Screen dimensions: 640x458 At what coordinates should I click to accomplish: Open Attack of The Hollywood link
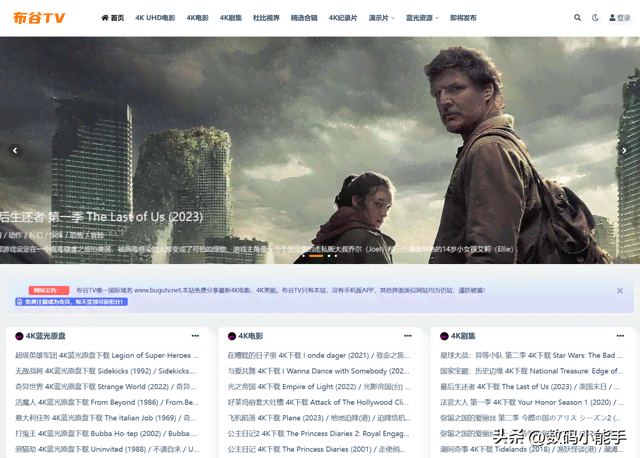pyautogui.click(x=318, y=402)
